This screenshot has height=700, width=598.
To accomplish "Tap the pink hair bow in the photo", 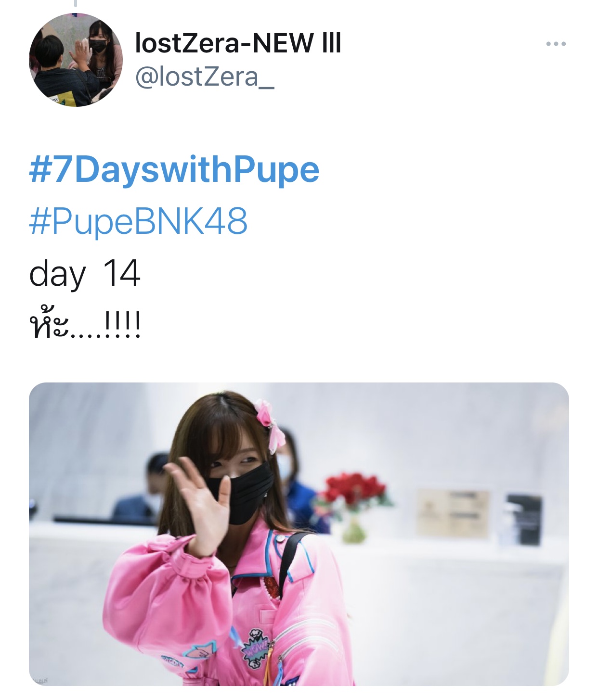I will click(271, 425).
